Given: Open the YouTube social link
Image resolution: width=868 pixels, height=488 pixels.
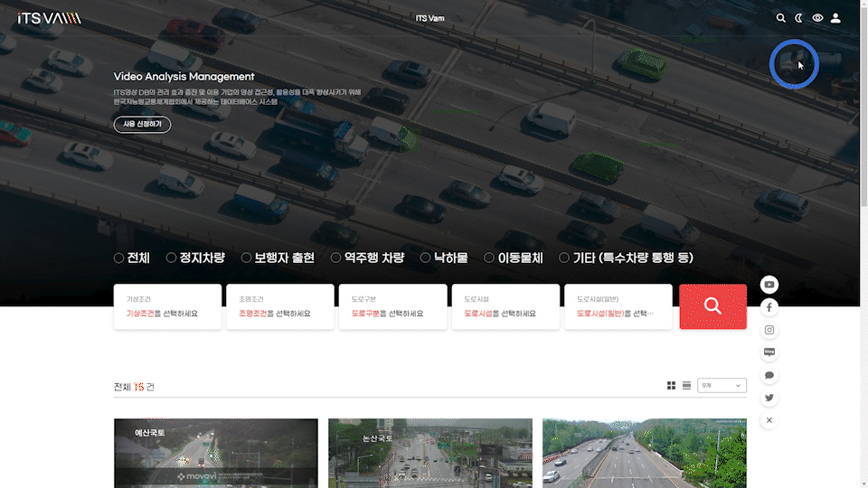Looking at the screenshot, I should (769, 285).
